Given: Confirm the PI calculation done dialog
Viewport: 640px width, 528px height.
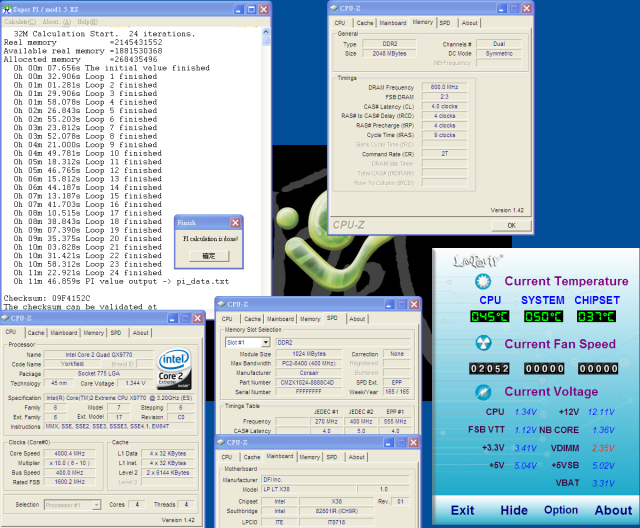Looking at the screenshot, I should [209, 256].
